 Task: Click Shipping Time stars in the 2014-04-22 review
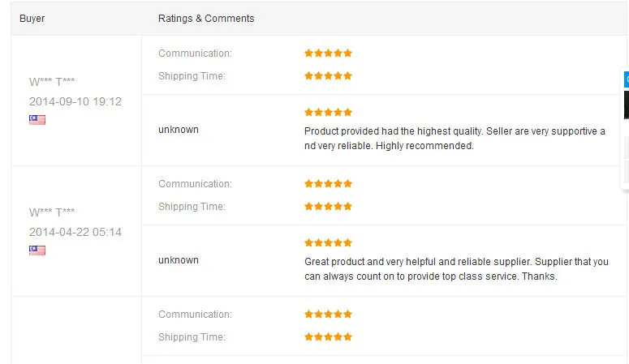[328, 207]
